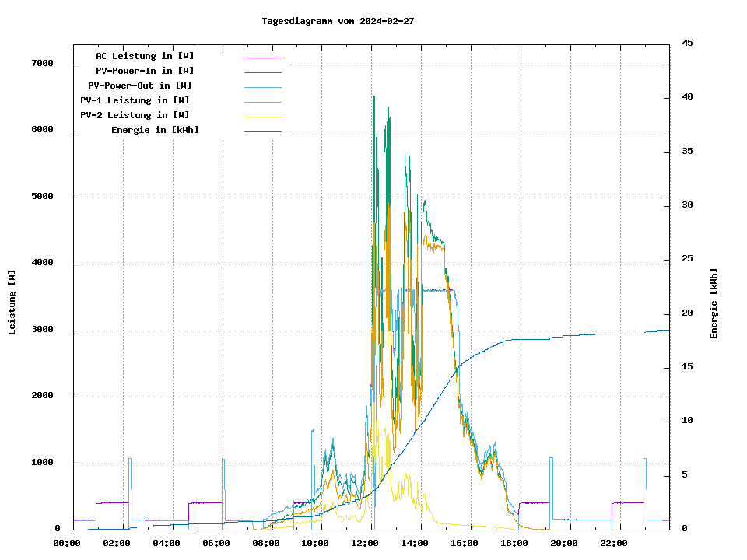Select the PV-2 Leistung legend label
This screenshot has height=560, width=747.
pyautogui.click(x=135, y=115)
